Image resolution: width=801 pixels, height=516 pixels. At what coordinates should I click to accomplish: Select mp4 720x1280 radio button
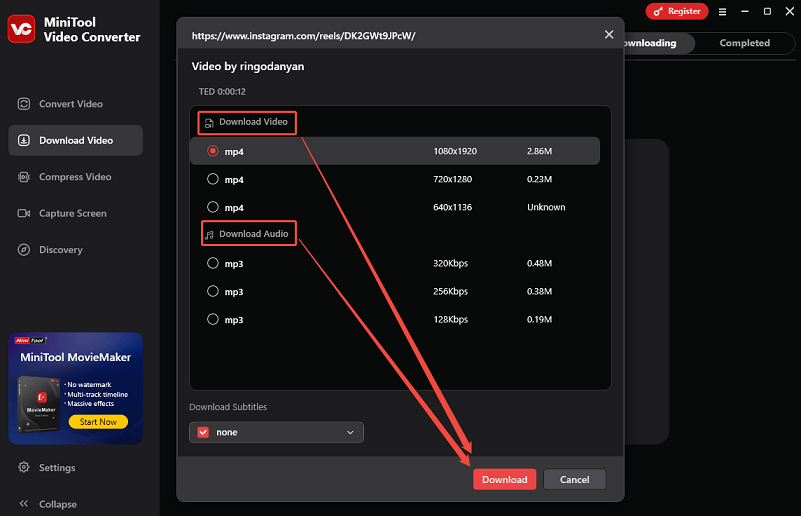click(x=213, y=179)
